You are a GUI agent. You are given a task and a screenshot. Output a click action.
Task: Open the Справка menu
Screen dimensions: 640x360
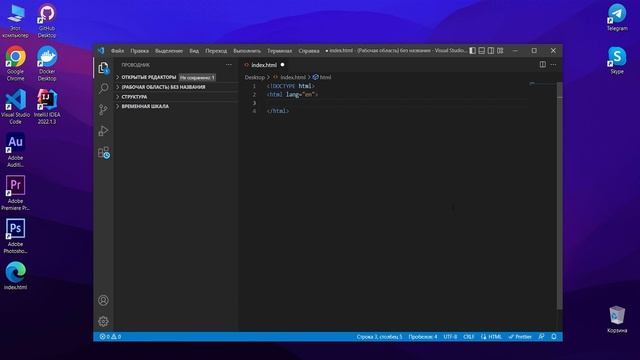tap(309, 51)
